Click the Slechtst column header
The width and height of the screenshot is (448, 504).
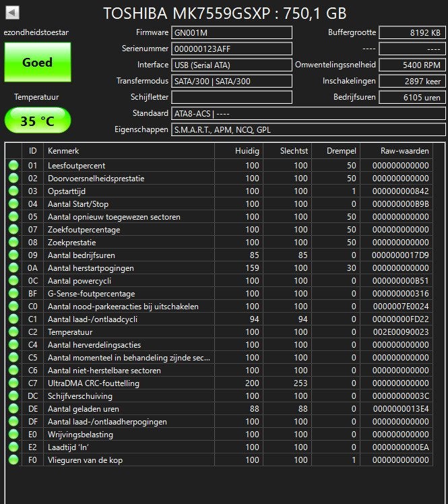click(x=287, y=151)
